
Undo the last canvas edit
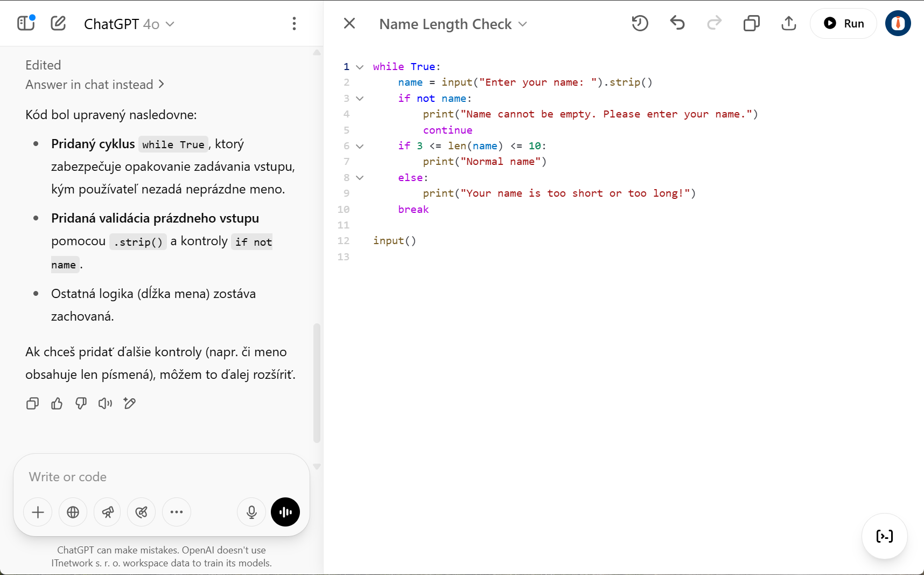[x=677, y=23]
